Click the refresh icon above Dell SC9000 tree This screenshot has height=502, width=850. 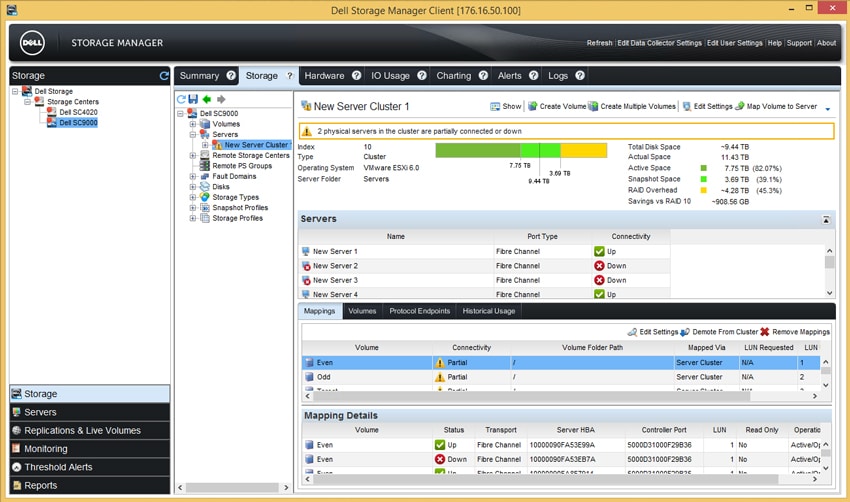[x=181, y=99]
